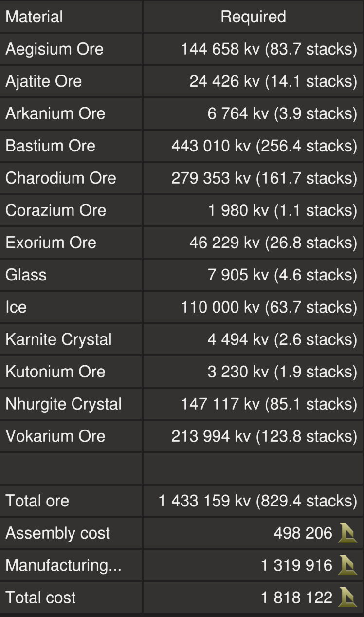Select the Nhurgite Crystal row

click(x=64, y=404)
